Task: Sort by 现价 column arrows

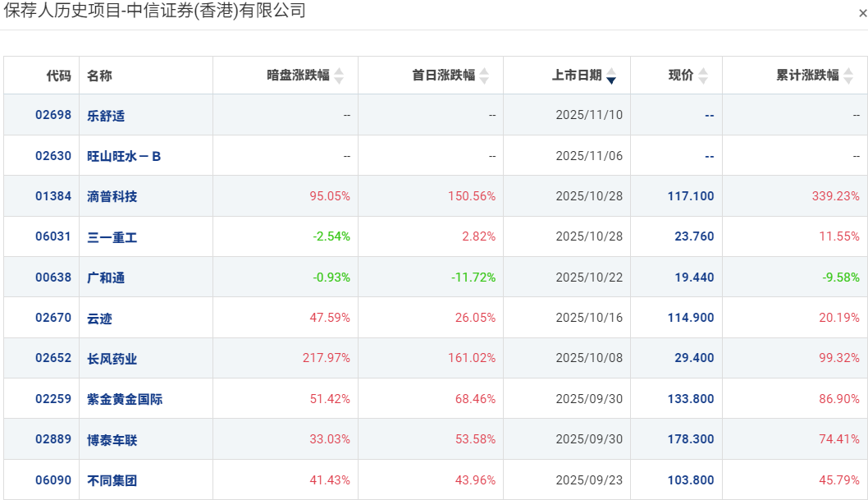Action: click(703, 76)
